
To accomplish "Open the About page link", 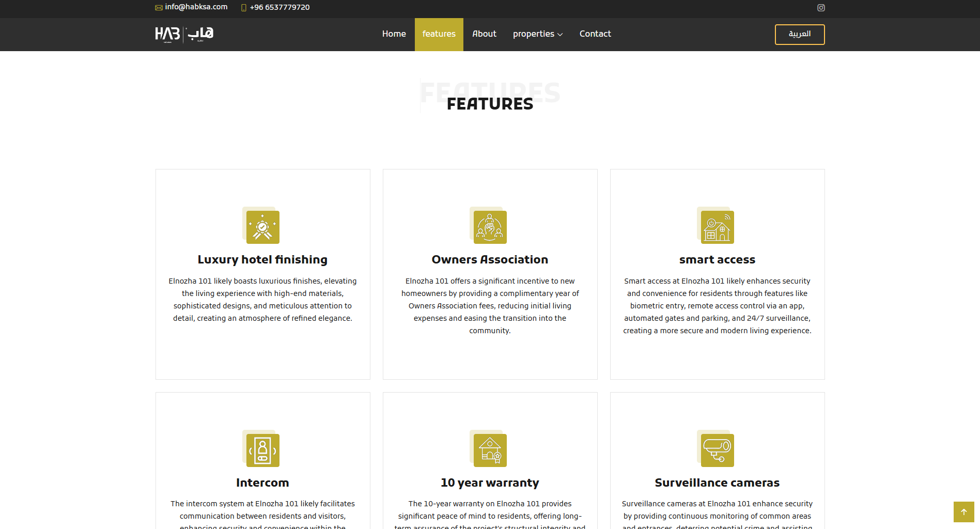I will (484, 34).
